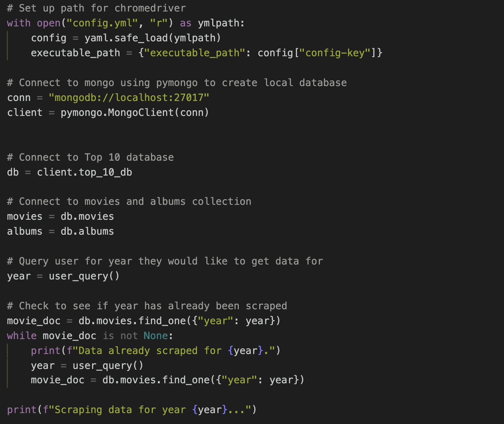Click 'db.movies' in the movies assignment
Image resolution: width=504 pixels, height=424 pixels.
point(87,216)
